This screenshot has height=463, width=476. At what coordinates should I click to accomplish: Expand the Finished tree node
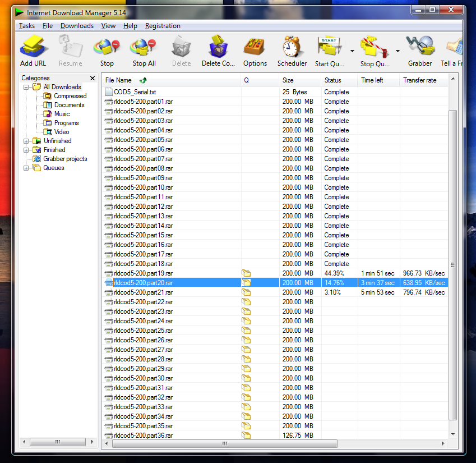click(x=26, y=150)
